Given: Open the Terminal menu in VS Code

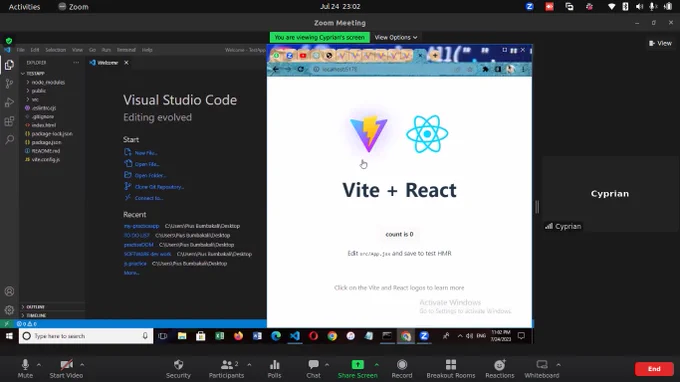Looking at the screenshot, I should click(126, 50).
